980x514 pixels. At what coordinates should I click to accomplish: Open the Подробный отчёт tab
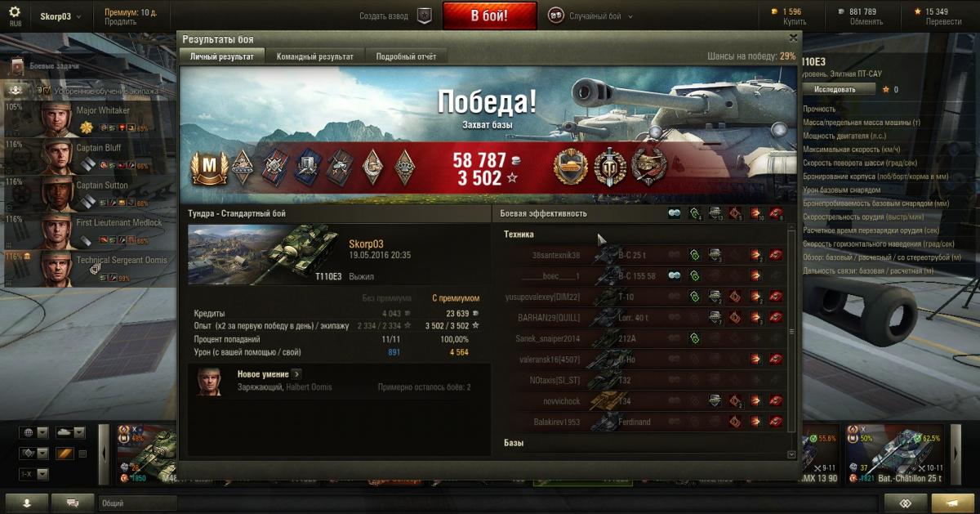coord(406,56)
